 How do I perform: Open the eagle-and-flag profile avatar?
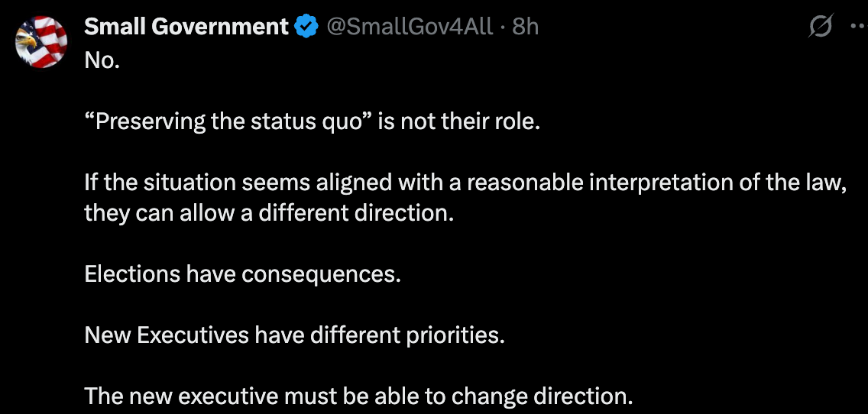41,41
